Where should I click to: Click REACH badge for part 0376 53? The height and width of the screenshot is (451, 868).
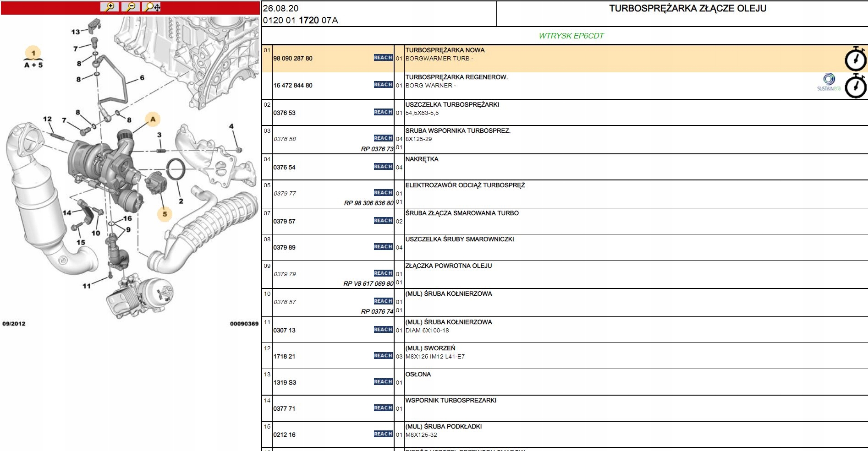(383, 112)
